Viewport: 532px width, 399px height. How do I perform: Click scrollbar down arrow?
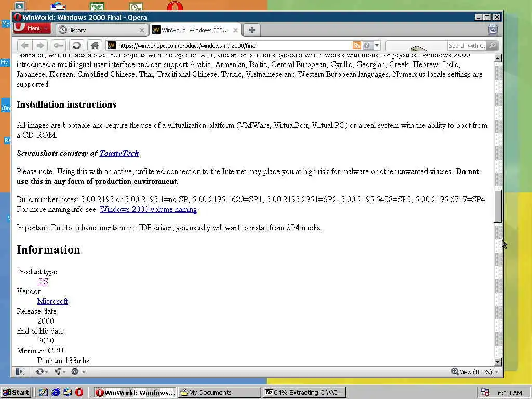(497, 362)
